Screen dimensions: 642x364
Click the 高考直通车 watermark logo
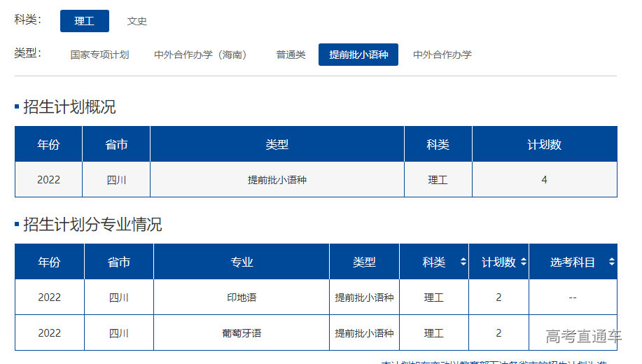583,337
